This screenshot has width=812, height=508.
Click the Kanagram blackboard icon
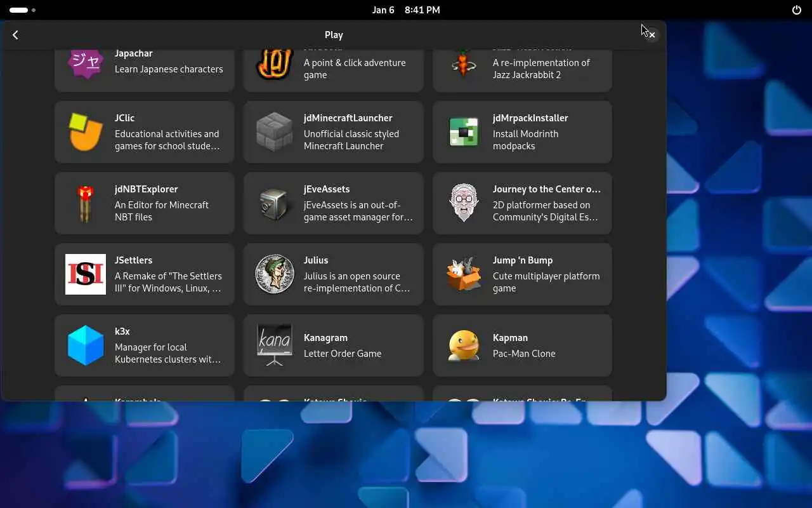[x=275, y=345]
